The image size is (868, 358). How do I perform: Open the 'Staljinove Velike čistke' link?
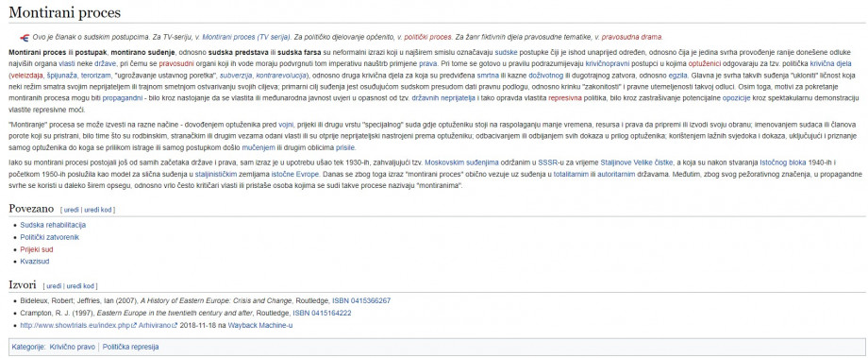coord(637,162)
